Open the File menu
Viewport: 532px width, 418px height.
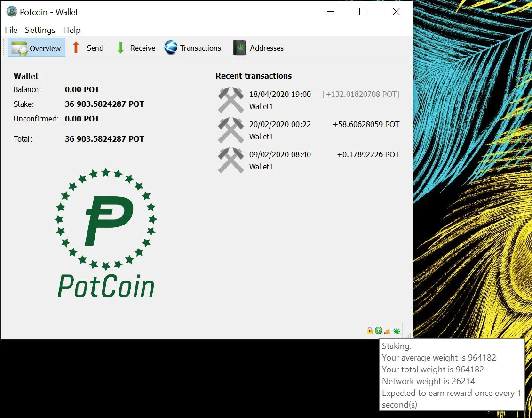(11, 30)
